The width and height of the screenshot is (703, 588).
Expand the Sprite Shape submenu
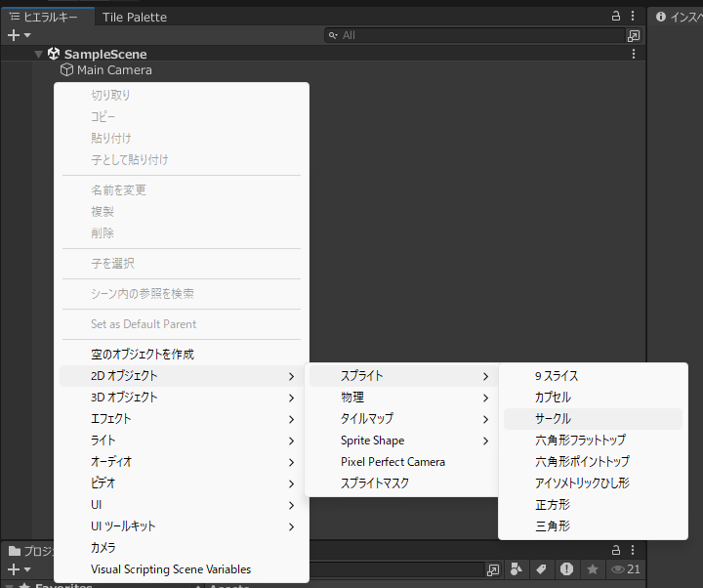[x=403, y=441]
